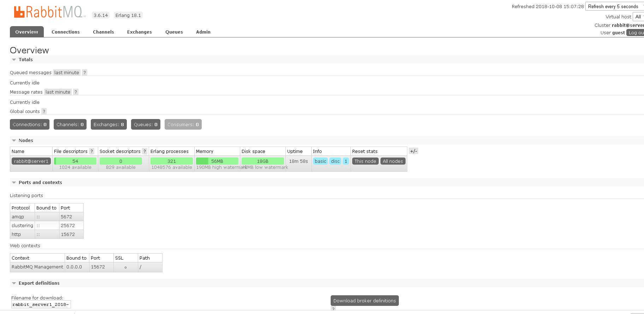This screenshot has width=644, height=314.
Task: Click Download broker definitions button
Action: (x=365, y=301)
